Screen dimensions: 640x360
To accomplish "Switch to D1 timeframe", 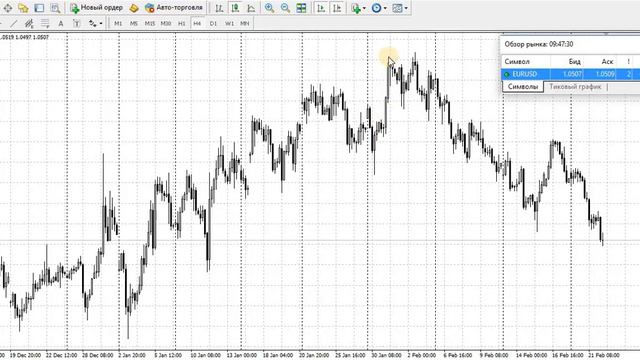I will click(213, 24).
